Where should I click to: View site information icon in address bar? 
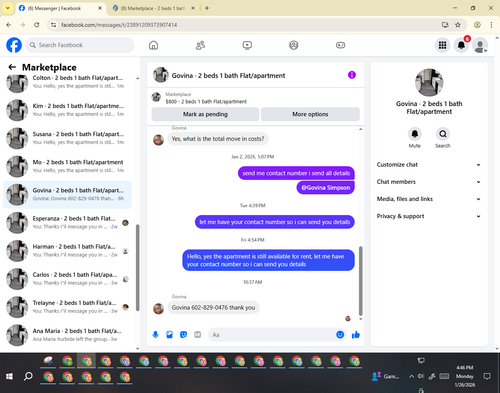(x=53, y=25)
